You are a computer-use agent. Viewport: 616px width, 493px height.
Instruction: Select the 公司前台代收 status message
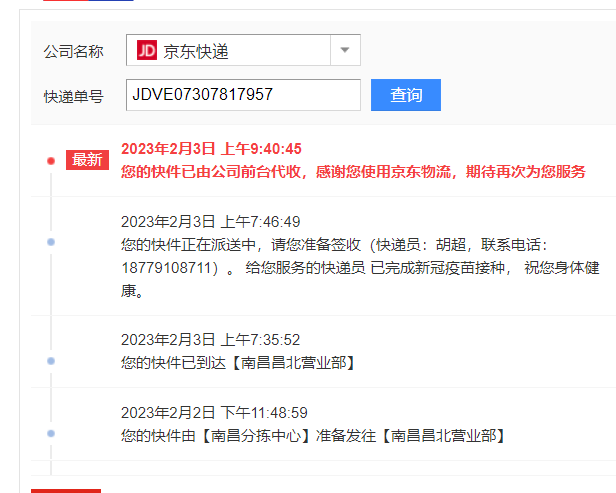pyautogui.click(x=353, y=172)
